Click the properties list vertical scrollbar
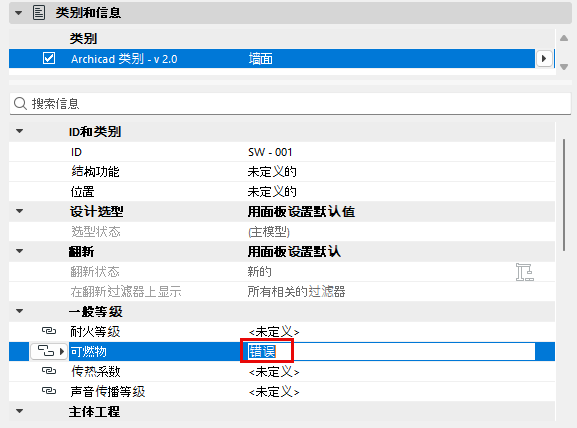577x428 pixels. (x=564, y=195)
